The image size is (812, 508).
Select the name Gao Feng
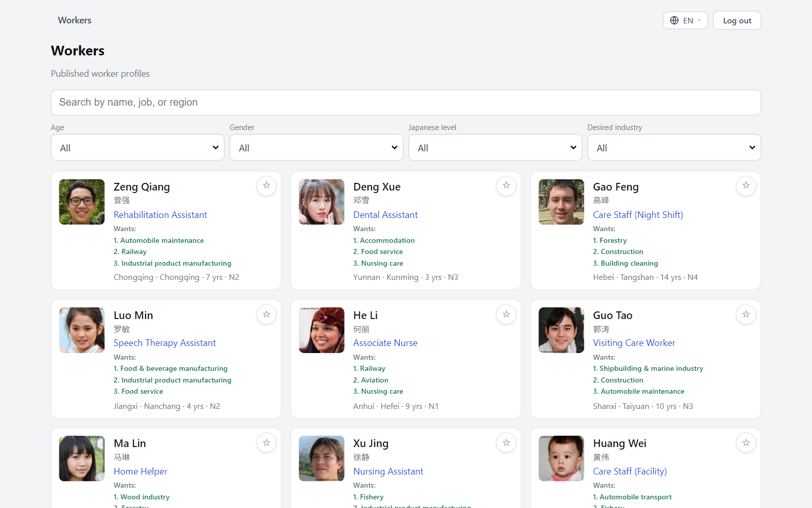point(616,187)
